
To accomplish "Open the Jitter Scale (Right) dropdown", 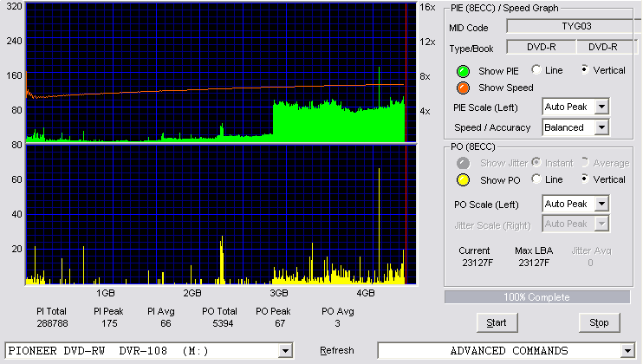I will pos(601,224).
